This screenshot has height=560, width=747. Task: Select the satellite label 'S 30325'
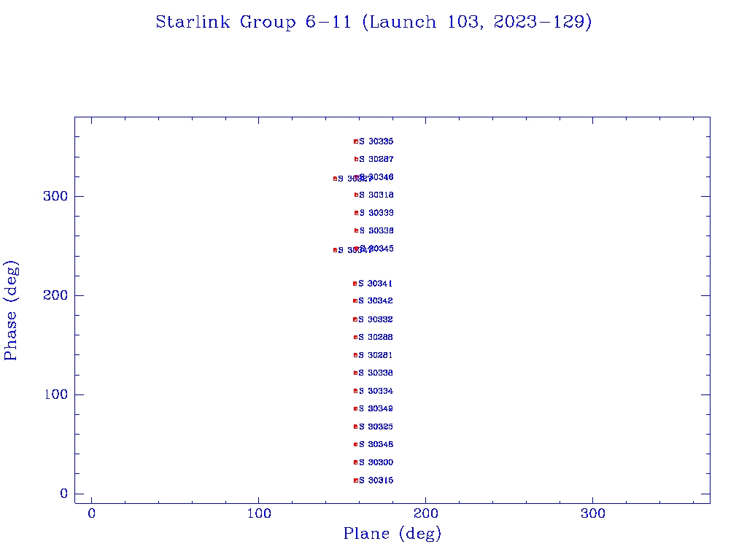376,427
